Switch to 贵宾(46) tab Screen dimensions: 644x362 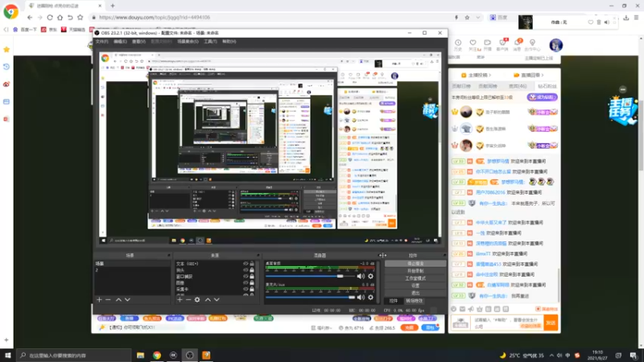518,86
